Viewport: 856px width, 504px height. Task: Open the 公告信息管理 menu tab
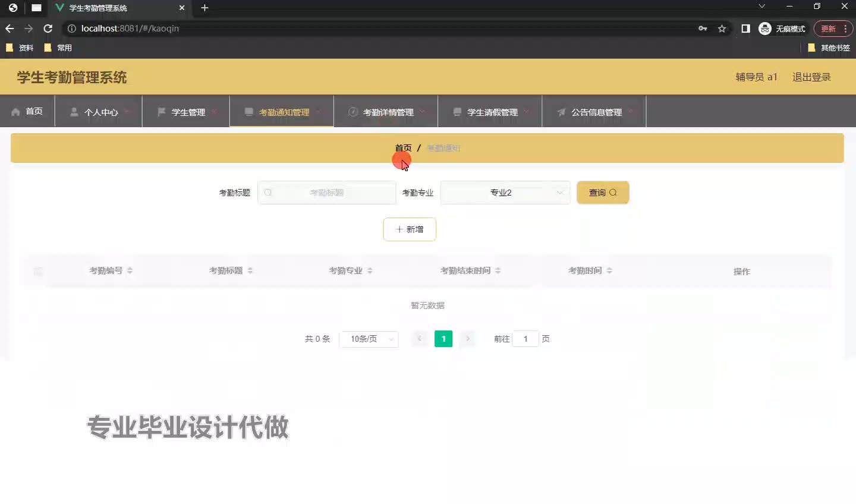pos(594,112)
